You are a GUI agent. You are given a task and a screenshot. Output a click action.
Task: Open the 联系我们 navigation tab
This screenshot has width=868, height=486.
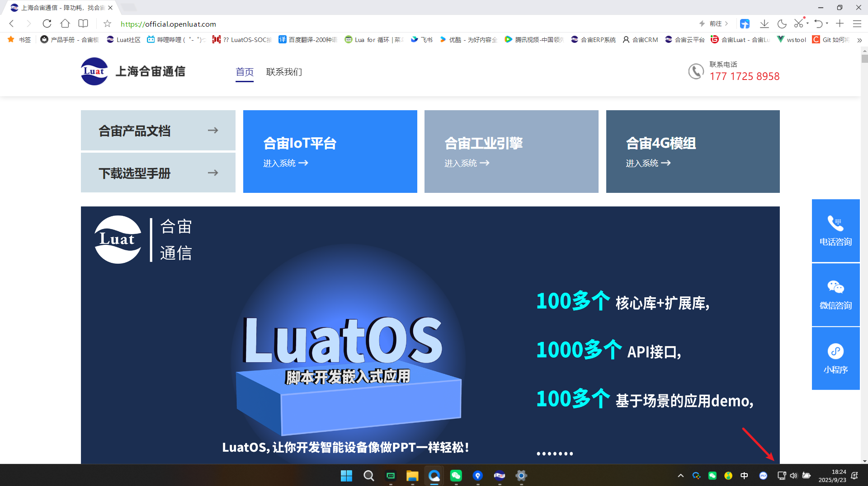click(284, 72)
